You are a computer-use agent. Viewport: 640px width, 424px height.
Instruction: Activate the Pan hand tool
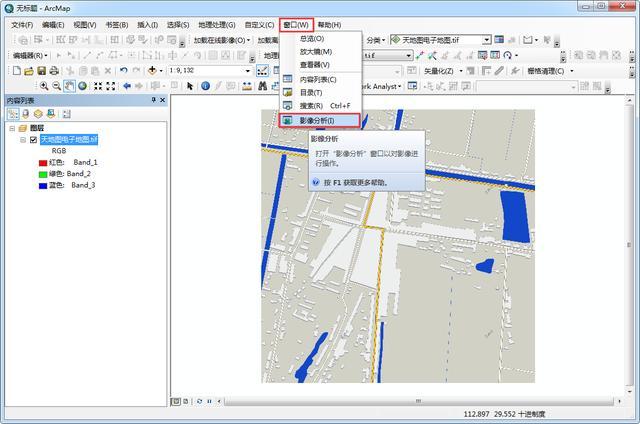(x=69, y=86)
